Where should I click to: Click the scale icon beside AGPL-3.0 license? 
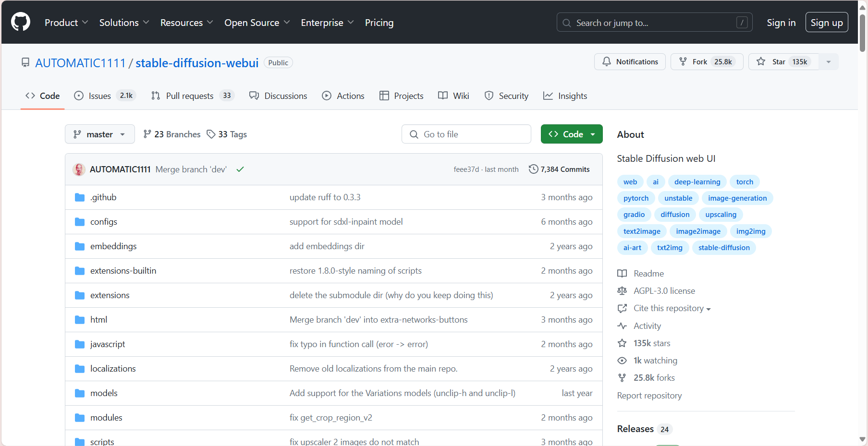622,291
